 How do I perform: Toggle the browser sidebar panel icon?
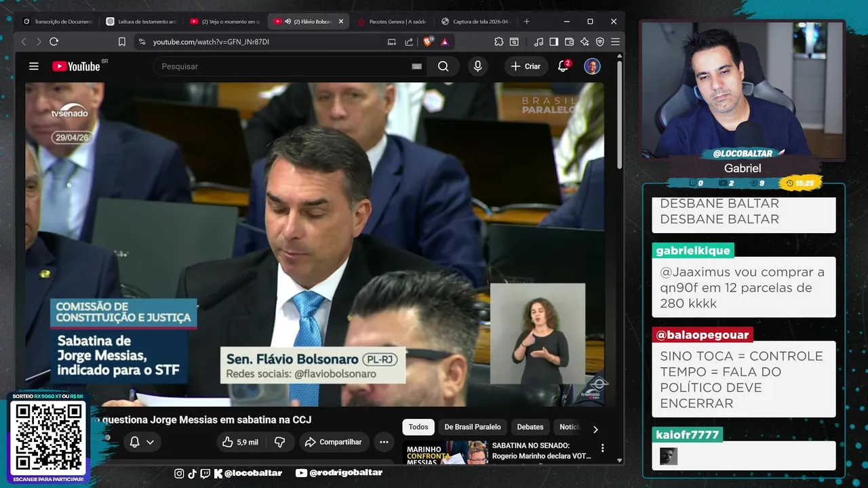click(x=554, y=42)
